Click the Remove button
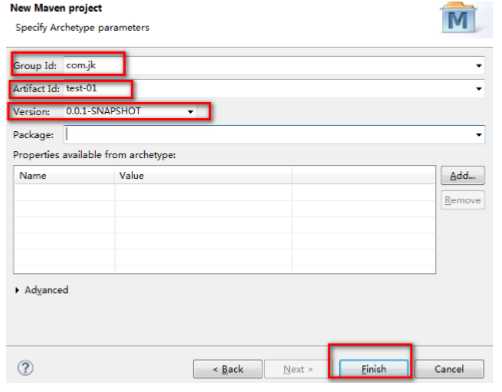This screenshot has width=502, height=392. pos(462,200)
